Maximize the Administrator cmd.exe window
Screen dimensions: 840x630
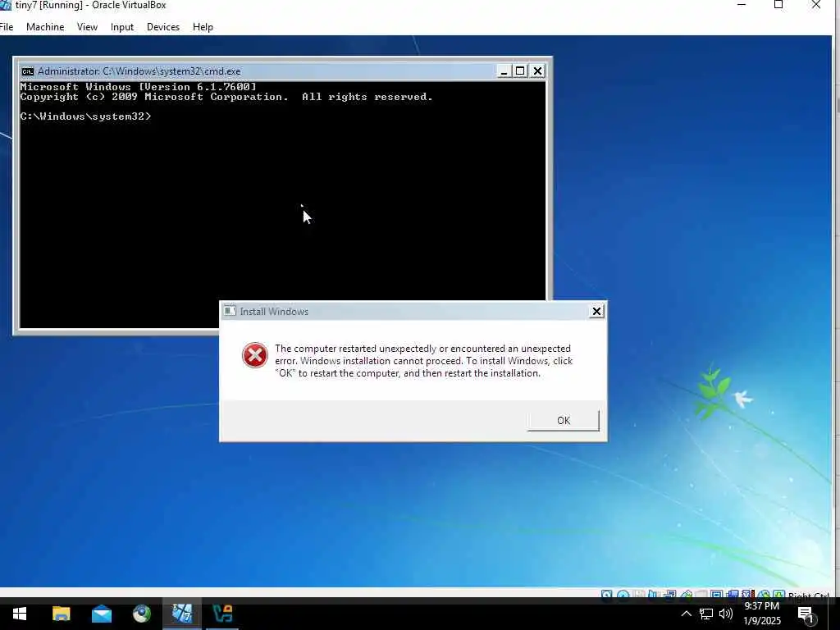(519, 71)
